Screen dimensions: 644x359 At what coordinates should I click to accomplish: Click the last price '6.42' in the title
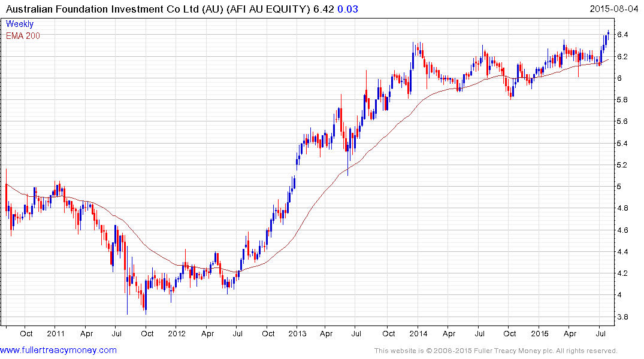point(323,9)
